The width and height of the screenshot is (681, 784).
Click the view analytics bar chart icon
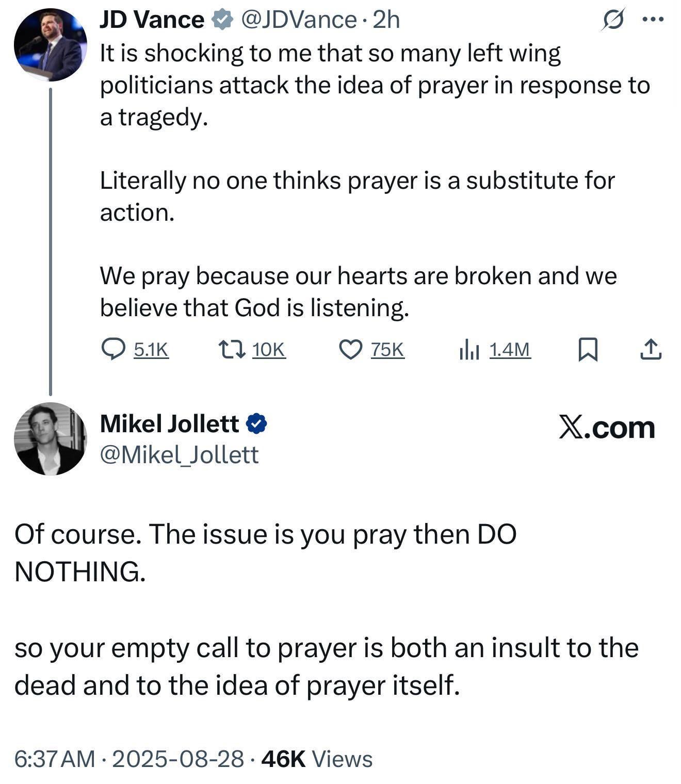pos(469,349)
